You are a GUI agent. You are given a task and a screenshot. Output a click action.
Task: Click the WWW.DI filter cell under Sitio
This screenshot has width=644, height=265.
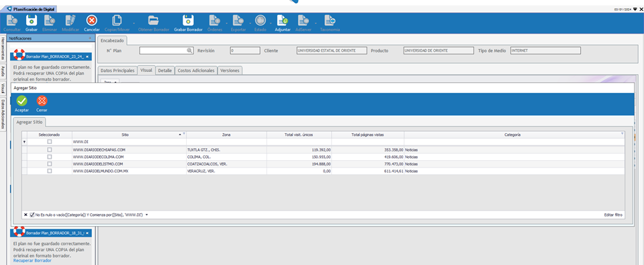[129, 141]
